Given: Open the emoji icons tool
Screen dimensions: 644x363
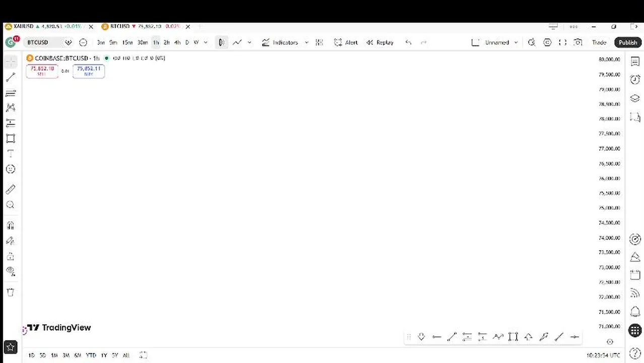Looking at the screenshot, I should click(x=11, y=169).
